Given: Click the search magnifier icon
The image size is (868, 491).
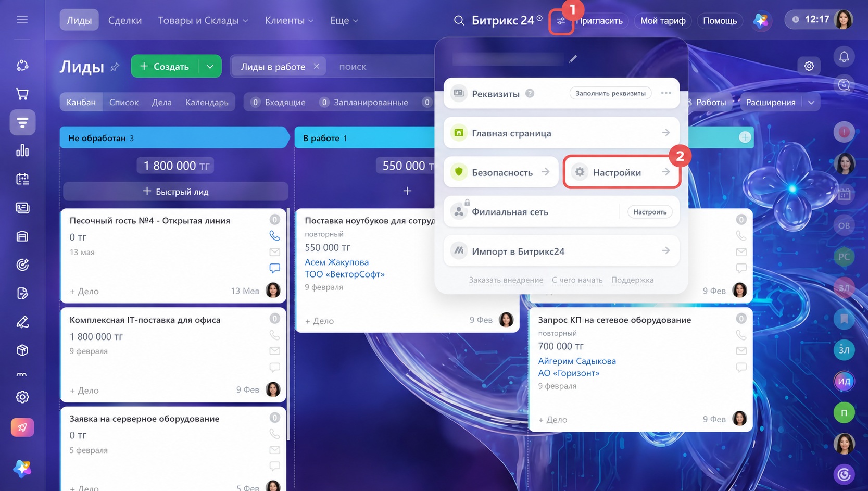Looking at the screenshot, I should point(459,20).
